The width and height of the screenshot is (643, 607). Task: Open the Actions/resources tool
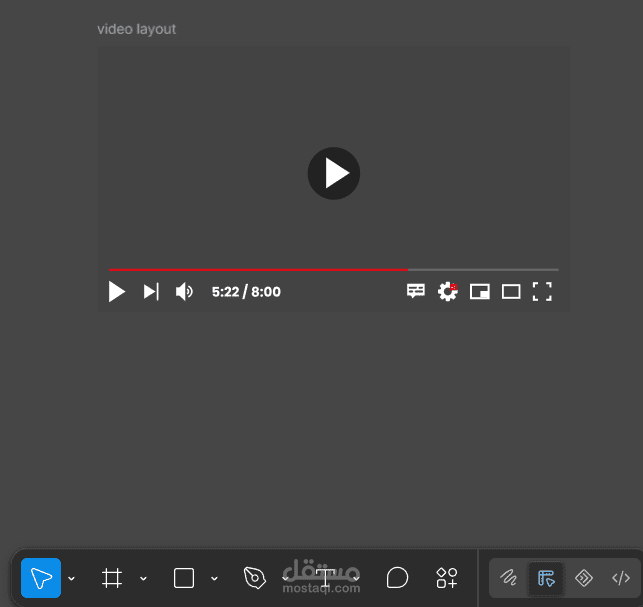click(x=447, y=577)
